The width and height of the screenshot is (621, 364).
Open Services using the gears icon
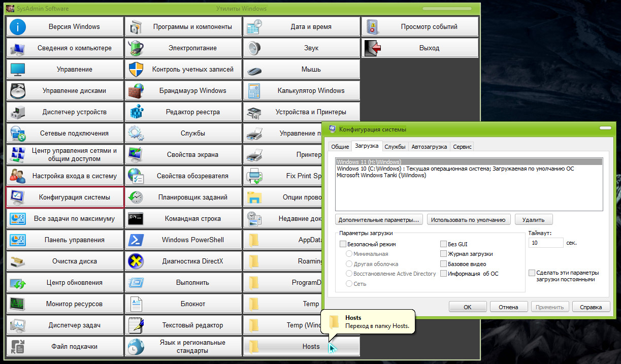(136, 134)
